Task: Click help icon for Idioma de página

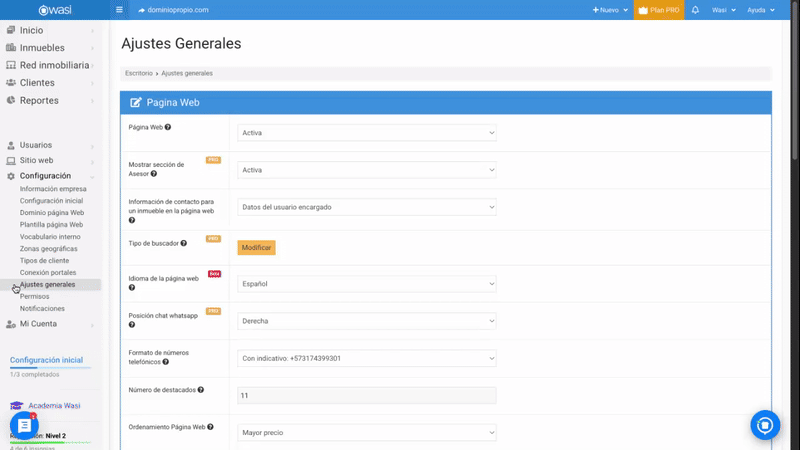Action: (132, 287)
